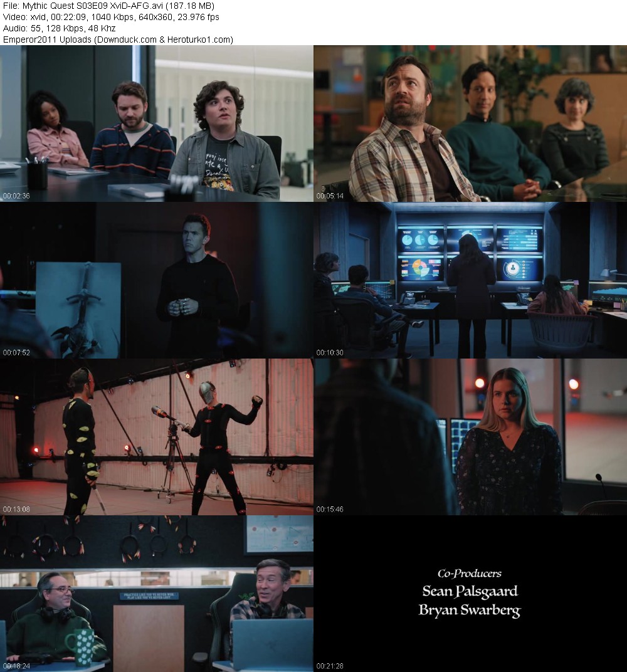Click the name 'Bryan Swarberg' in the credits
The image size is (627, 672).
pyautogui.click(x=470, y=611)
